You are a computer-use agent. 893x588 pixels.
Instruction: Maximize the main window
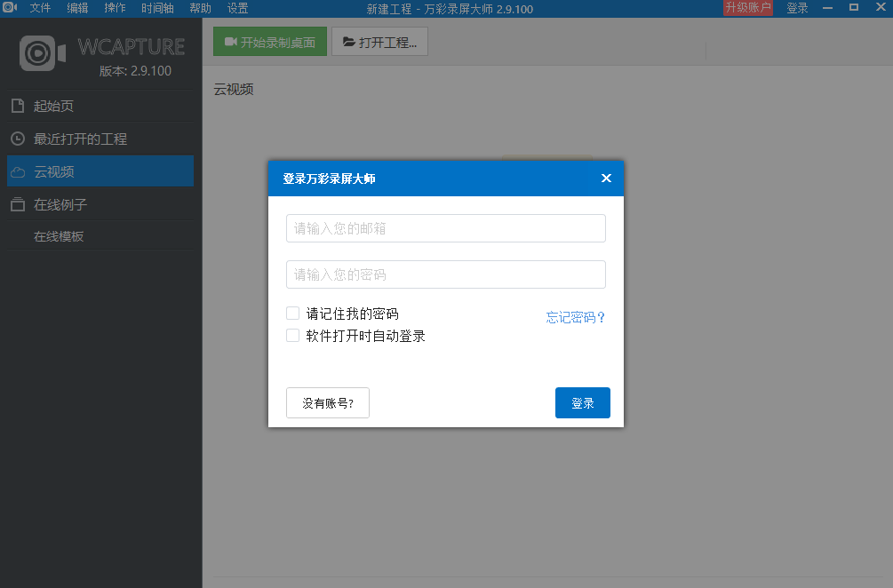(x=854, y=7)
